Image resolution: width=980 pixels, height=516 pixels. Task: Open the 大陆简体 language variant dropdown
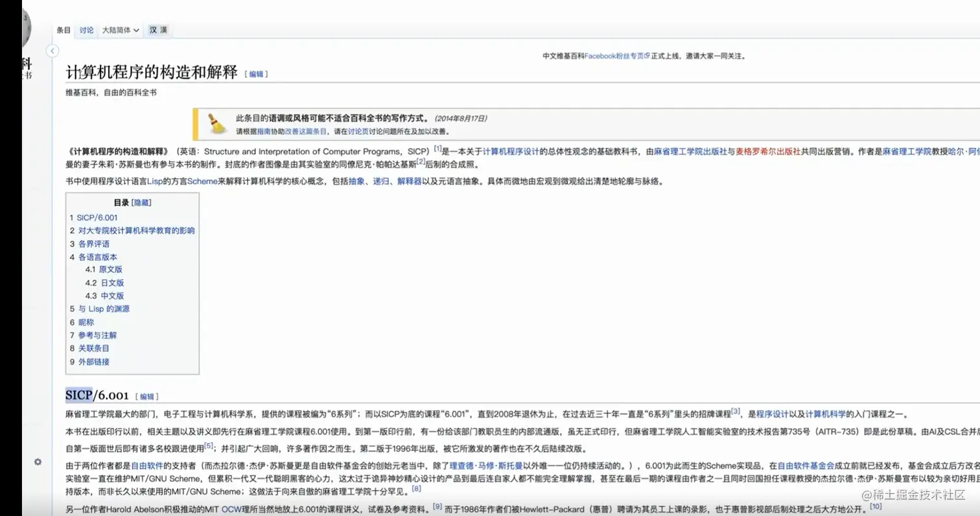click(121, 30)
